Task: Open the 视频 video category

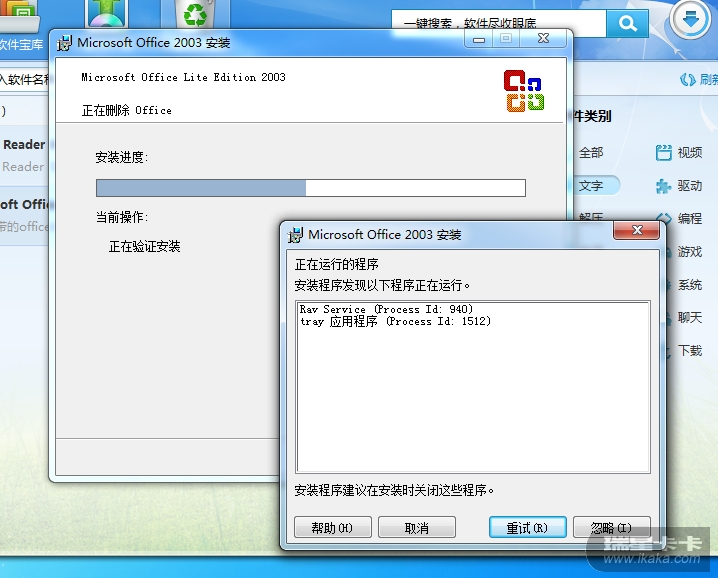Action: pos(679,153)
